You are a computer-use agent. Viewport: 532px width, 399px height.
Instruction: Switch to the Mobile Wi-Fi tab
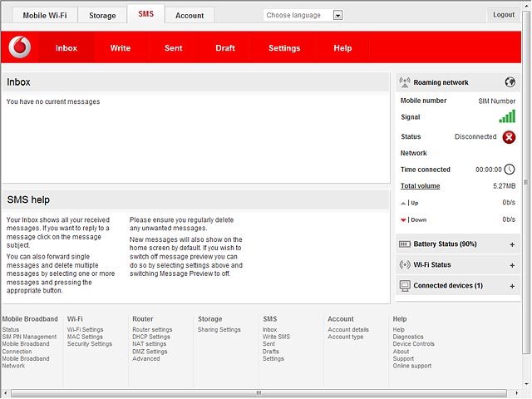[45, 15]
